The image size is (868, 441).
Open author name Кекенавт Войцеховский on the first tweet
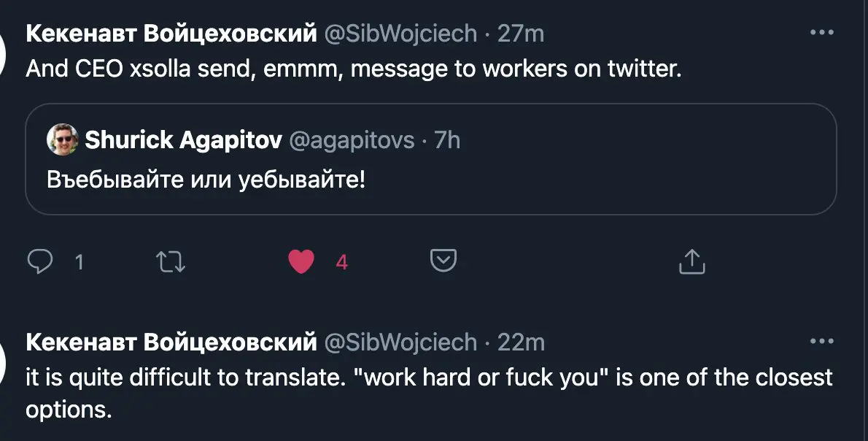point(171,34)
